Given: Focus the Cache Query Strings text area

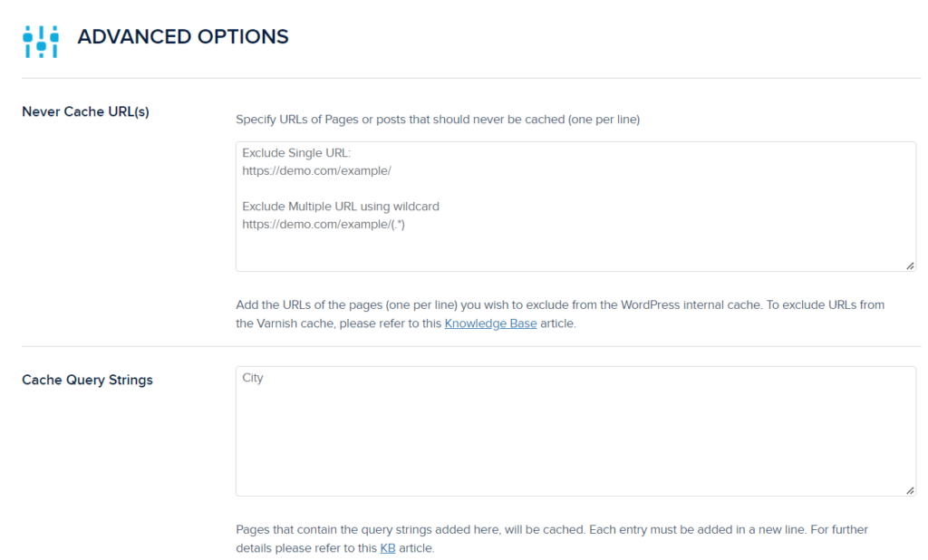Looking at the screenshot, I should (x=575, y=435).
